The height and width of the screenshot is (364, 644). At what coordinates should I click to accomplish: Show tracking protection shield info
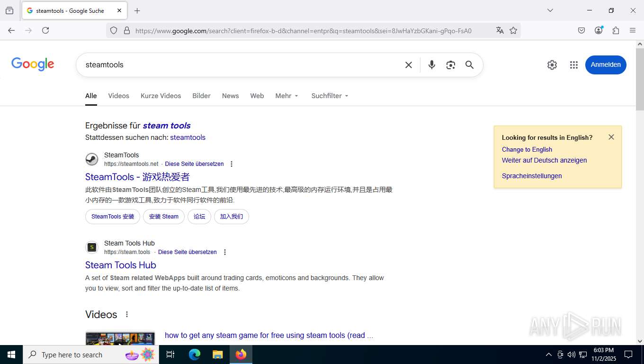click(114, 30)
